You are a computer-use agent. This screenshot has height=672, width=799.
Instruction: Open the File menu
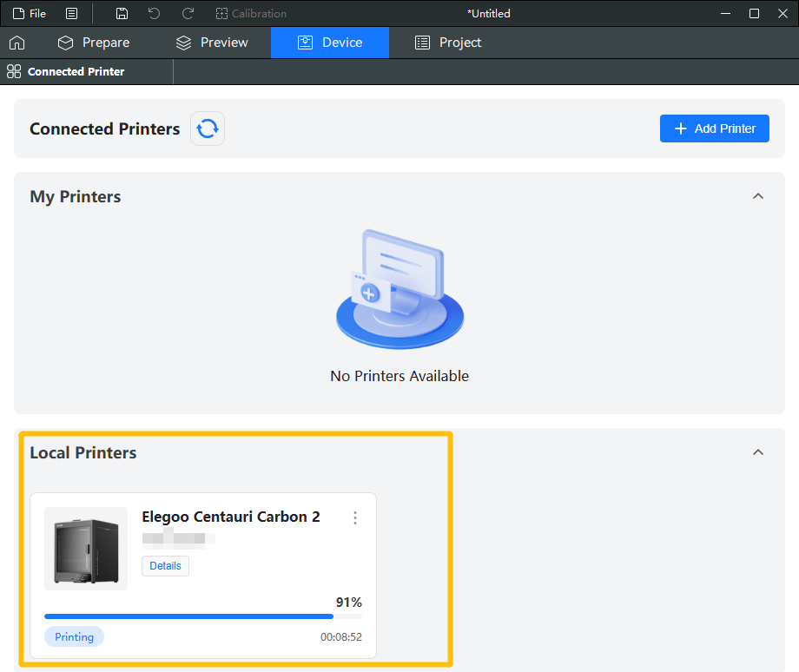click(30, 13)
